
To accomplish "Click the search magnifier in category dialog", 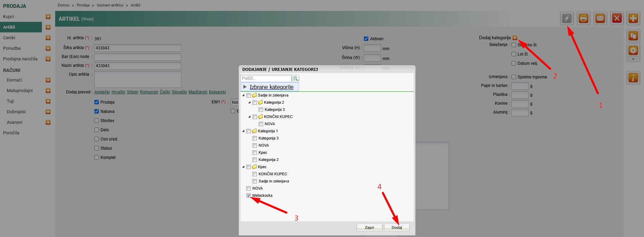I will 295,78.
